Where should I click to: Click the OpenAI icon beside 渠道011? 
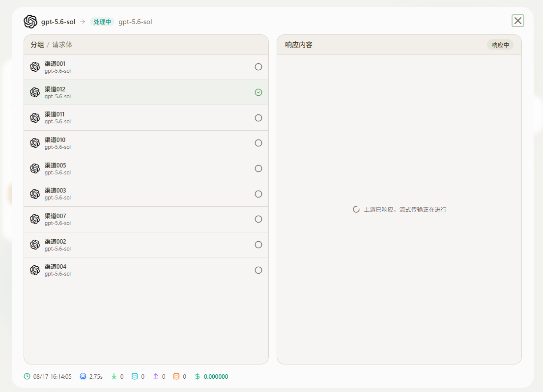(x=35, y=118)
